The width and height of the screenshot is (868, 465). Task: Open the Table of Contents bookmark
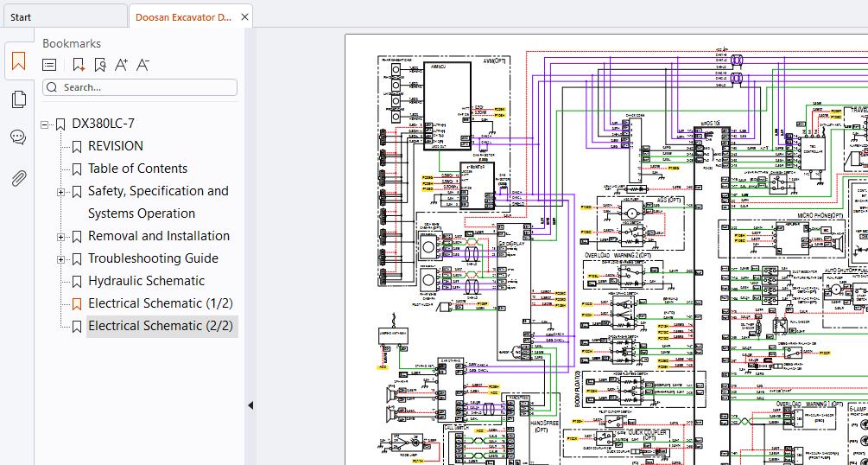point(138,169)
